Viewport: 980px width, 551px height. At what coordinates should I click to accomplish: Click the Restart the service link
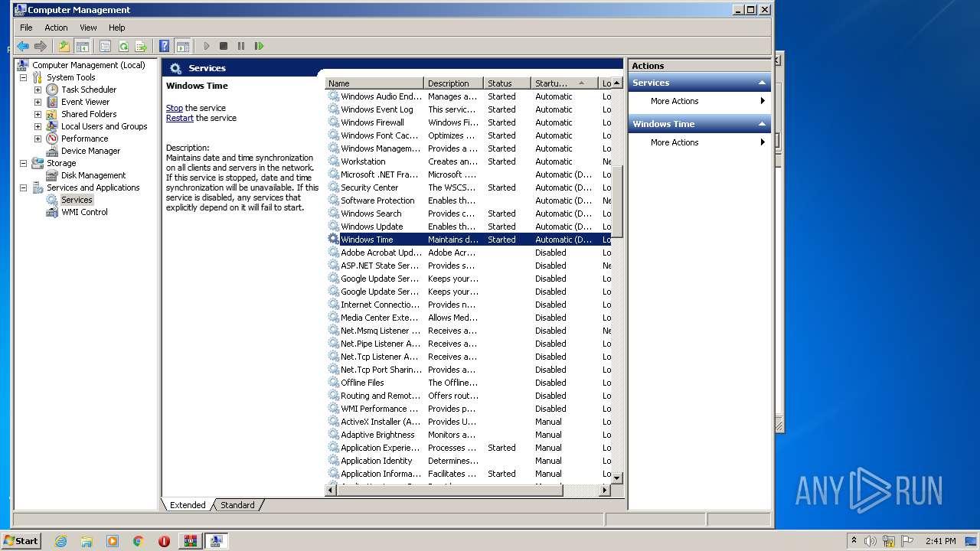[x=180, y=118]
